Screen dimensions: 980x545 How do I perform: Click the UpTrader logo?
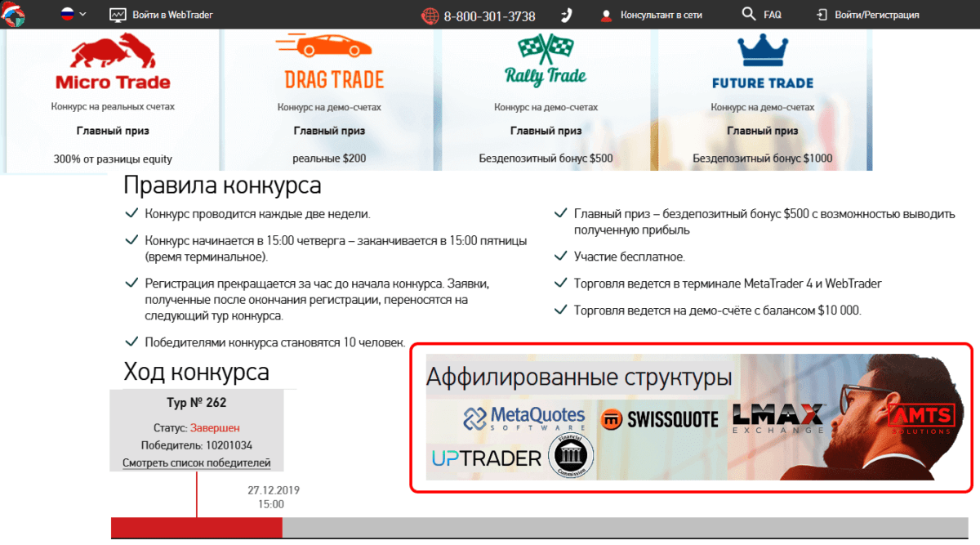tap(484, 458)
